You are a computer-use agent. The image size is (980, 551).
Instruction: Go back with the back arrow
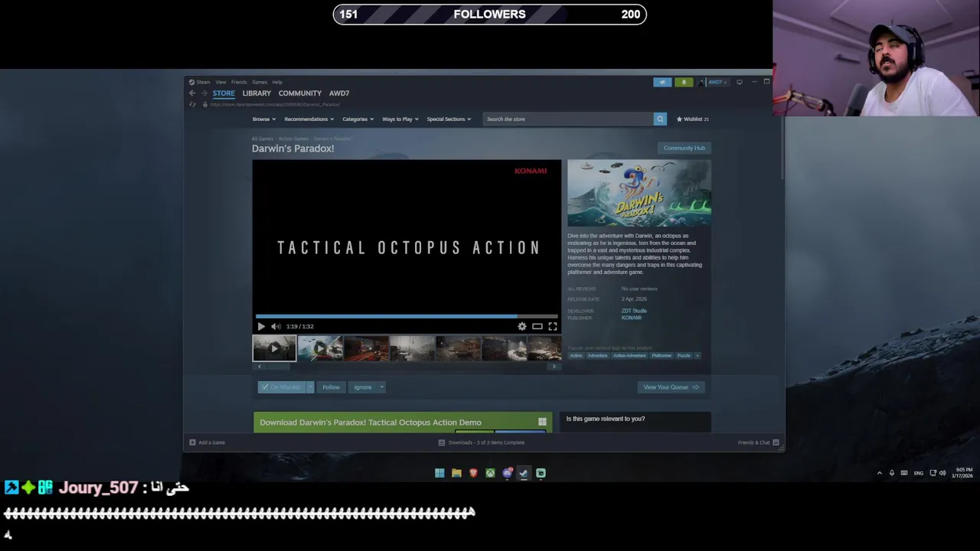[x=192, y=93]
